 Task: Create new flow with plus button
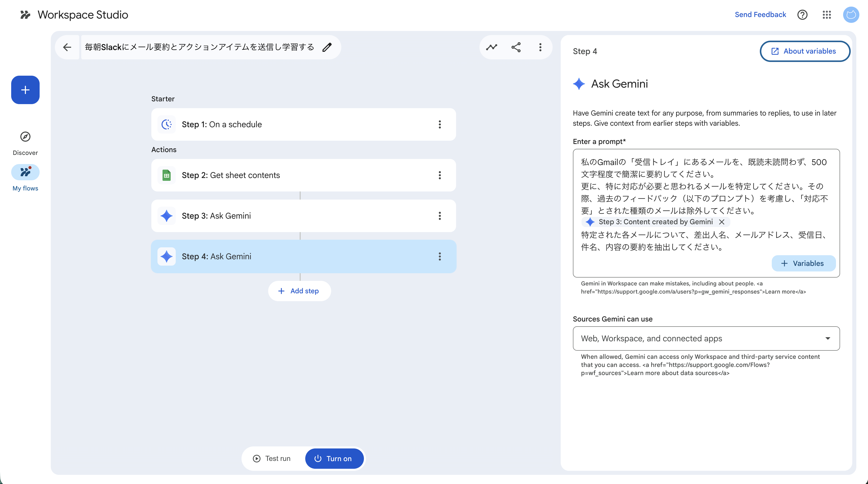pyautogui.click(x=25, y=90)
